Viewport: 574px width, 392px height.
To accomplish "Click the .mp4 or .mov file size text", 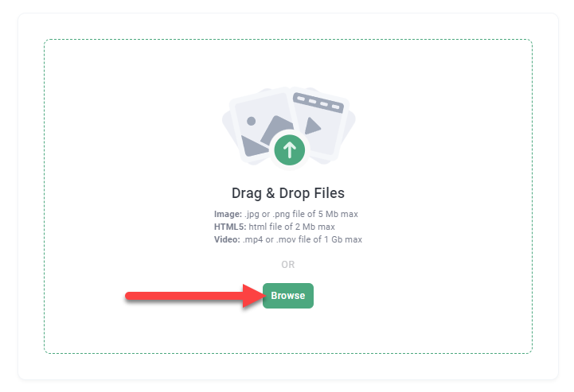I will tap(303, 239).
